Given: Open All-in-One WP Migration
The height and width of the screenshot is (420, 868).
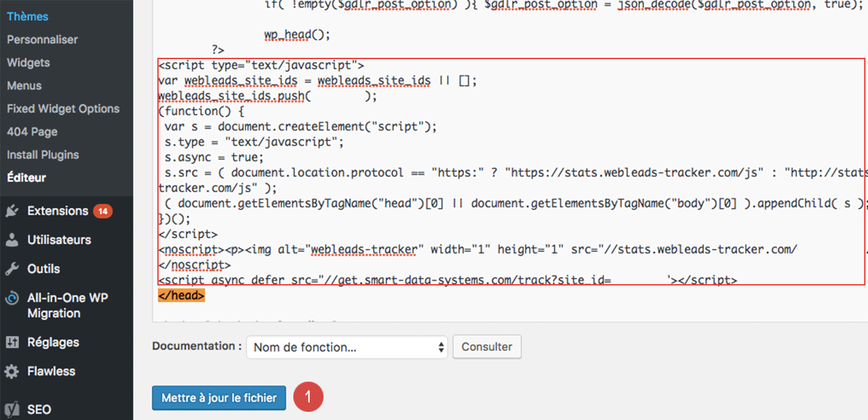Looking at the screenshot, I should tap(67, 306).
